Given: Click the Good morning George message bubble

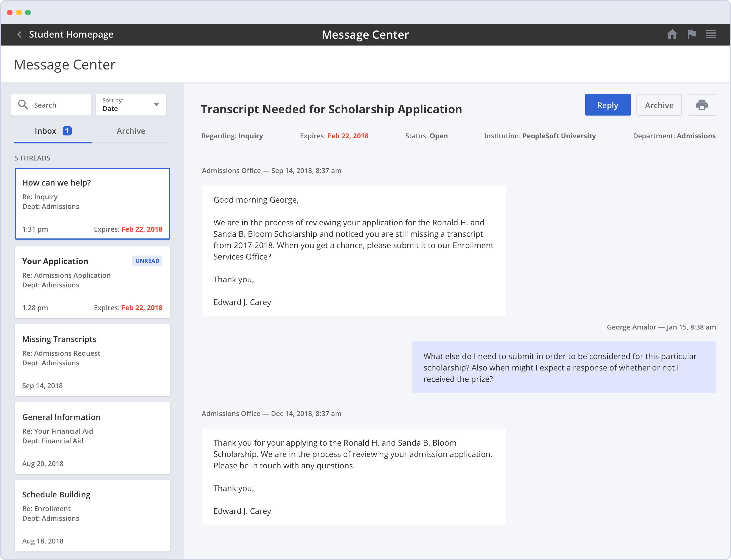Looking at the screenshot, I should pyautogui.click(x=354, y=251).
